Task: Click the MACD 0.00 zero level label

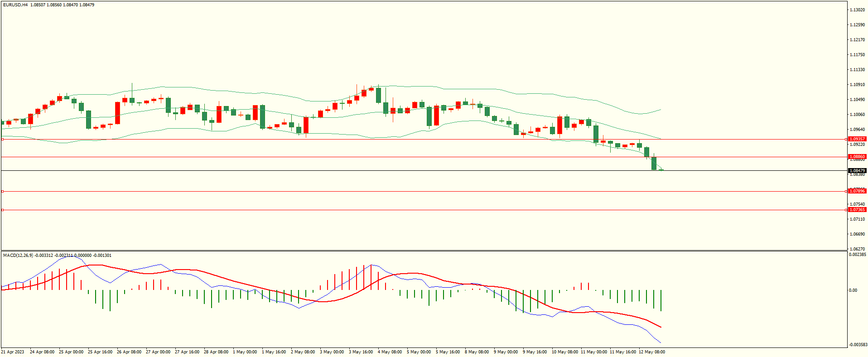Action: click(x=853, y=290)
